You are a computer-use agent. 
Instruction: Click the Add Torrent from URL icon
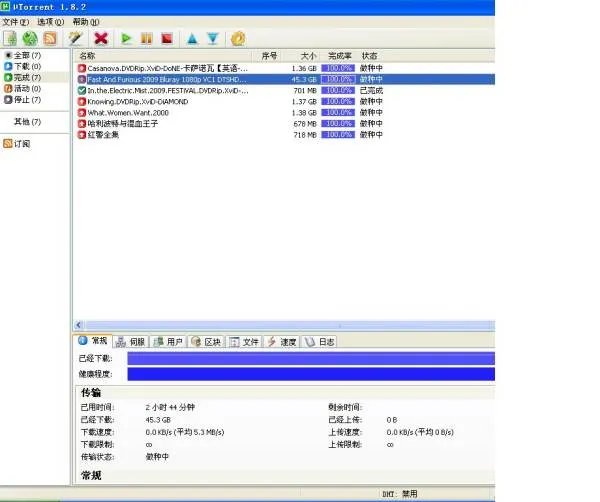(x=30, y=39)
